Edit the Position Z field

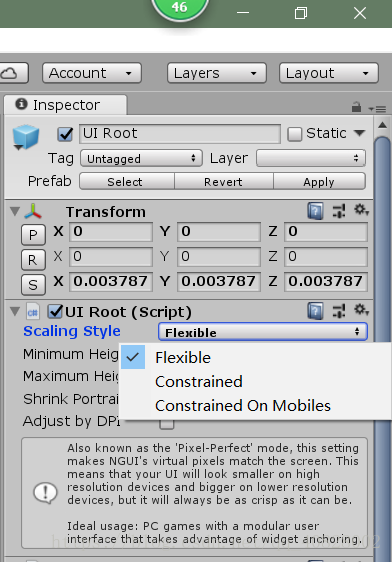[326, 232]
